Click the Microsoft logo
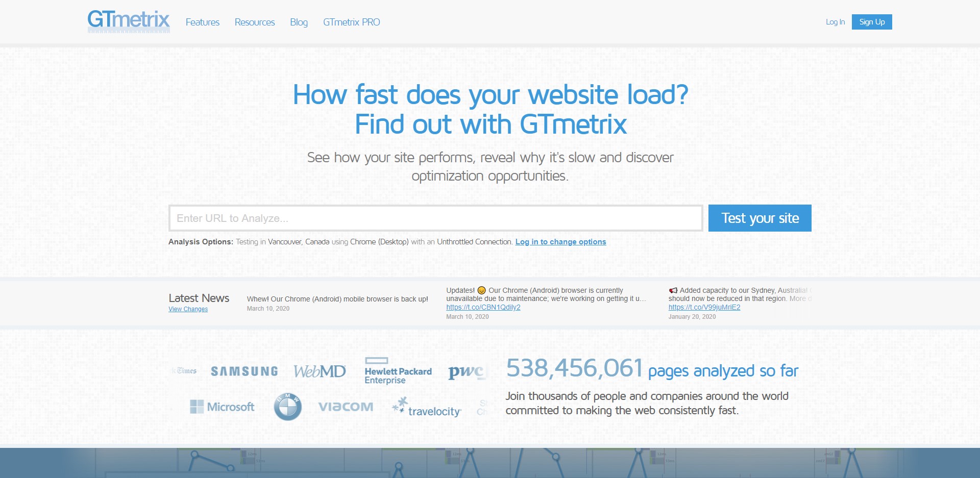980x478 pixels. click(x=222, y=407)
